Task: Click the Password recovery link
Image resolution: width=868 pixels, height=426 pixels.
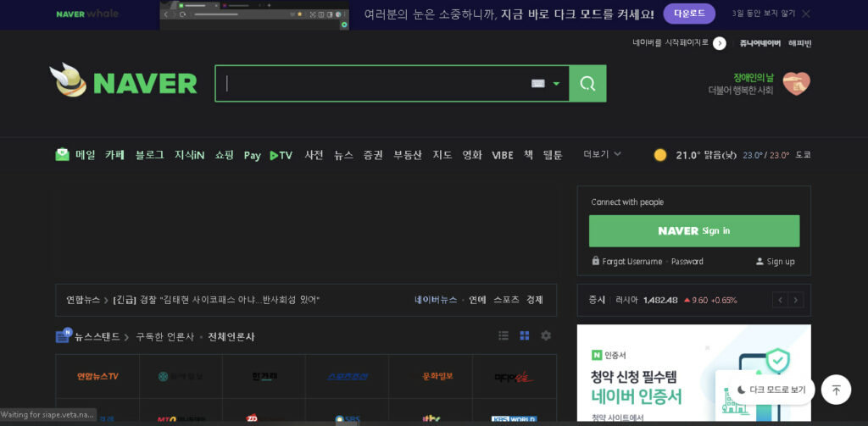Action: tap(687, 261)
